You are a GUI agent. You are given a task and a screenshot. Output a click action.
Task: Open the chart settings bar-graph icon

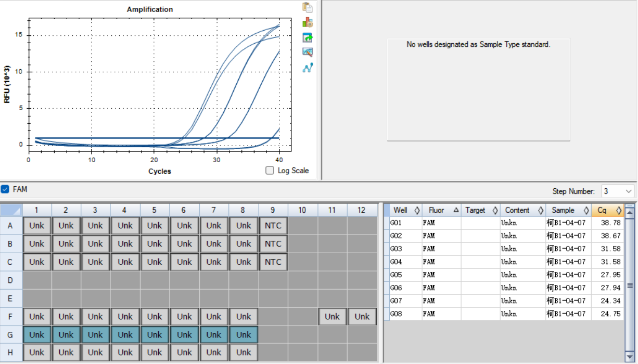(308, 22)
